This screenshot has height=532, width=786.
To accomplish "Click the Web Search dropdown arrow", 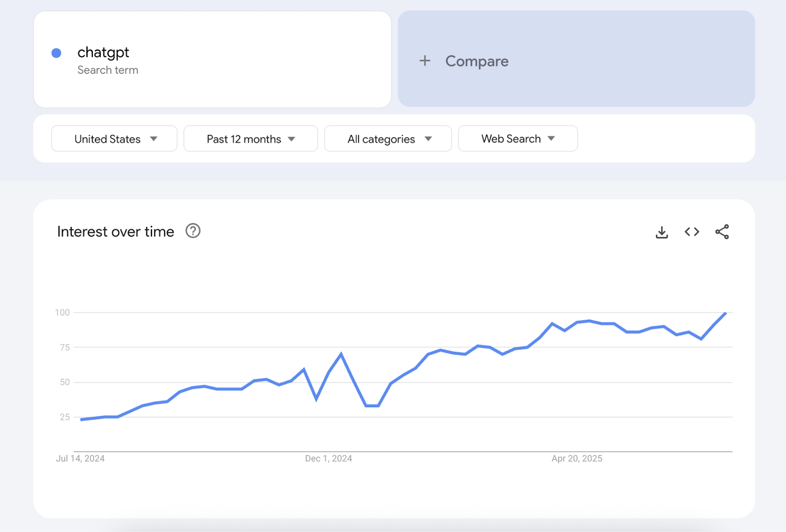I will click(551, 139).
